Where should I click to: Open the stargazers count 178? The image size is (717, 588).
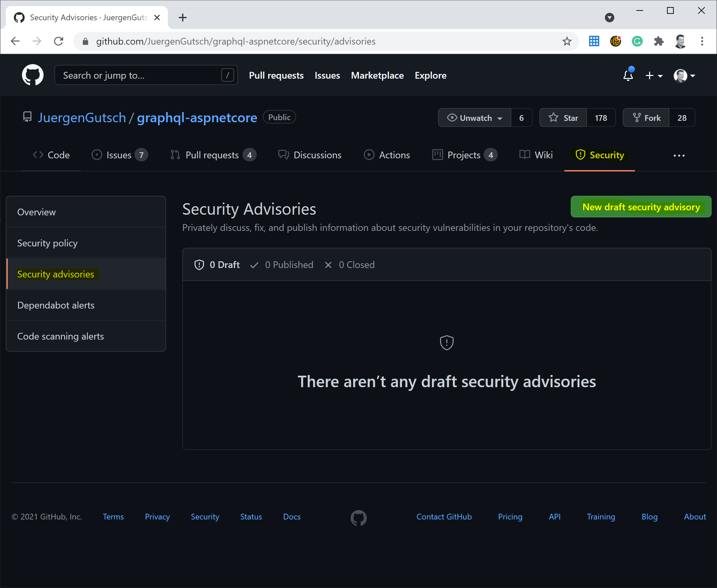601,118
